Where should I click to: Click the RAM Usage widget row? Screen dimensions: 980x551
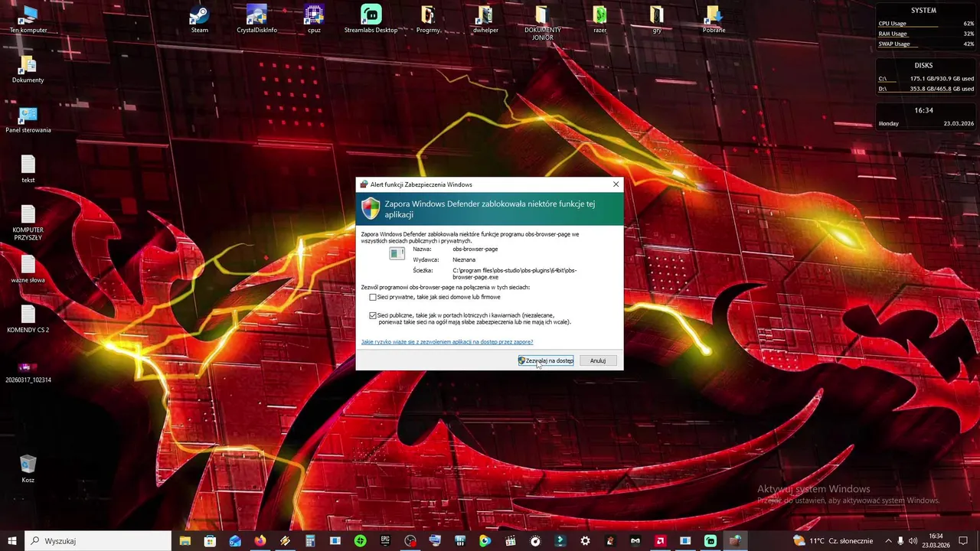tap(926, 34)
